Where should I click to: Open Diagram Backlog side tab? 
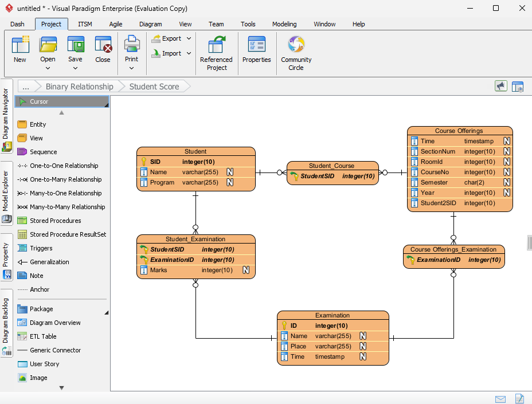point(6,323)
